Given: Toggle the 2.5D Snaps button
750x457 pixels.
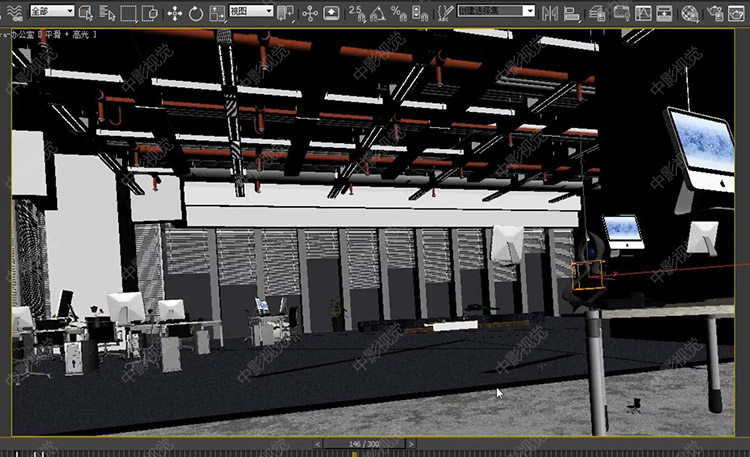Looking at the screenshot, I should click(x=358, y=12).
